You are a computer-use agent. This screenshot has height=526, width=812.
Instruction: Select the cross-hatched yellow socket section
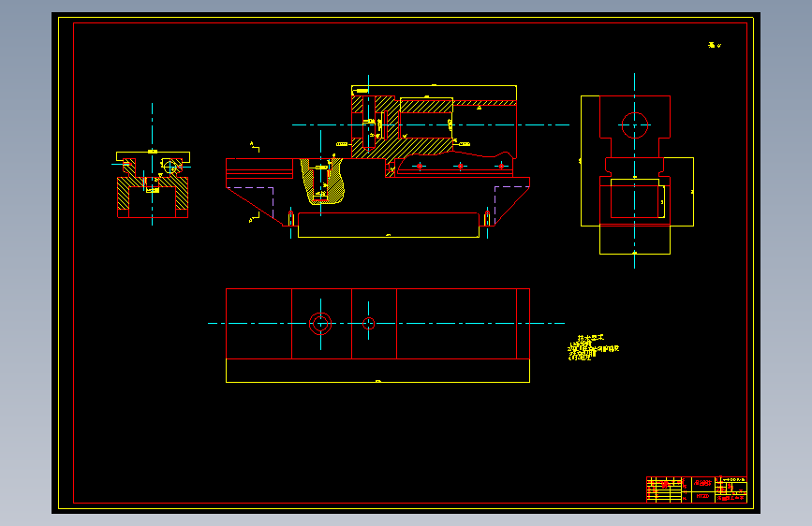tap(322, 182)
